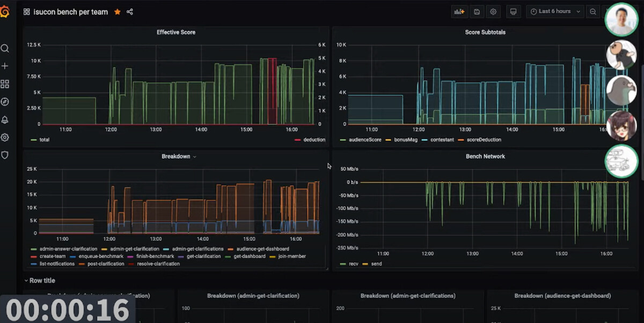Click the dashboard grid icon beside title
Image resolution: width=644 pixels, height=323 pixels.
[x=27, y=12]
